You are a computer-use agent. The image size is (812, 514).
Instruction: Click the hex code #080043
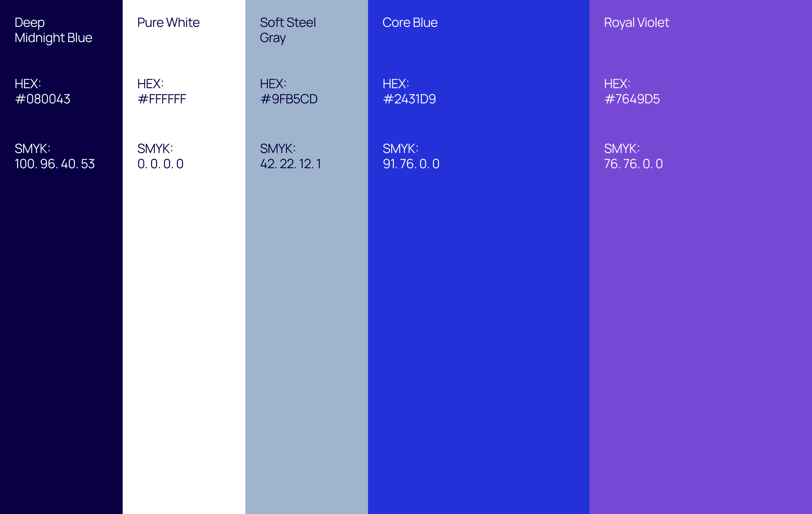(x=42, y=99)
